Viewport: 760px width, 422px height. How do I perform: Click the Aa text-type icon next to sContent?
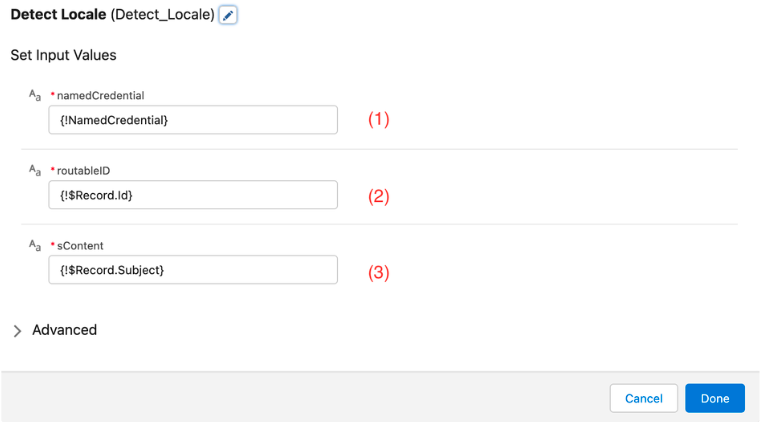(x=35, y=245)
